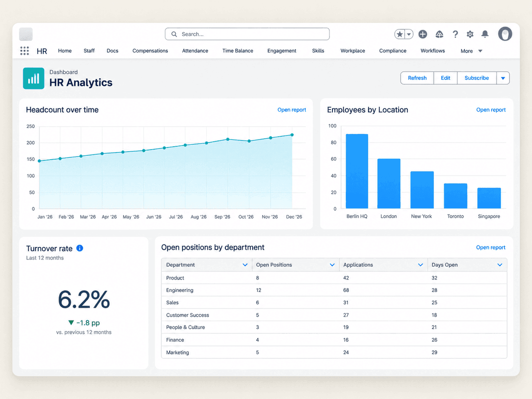Click the global create plus icon

tap(423, 34)
